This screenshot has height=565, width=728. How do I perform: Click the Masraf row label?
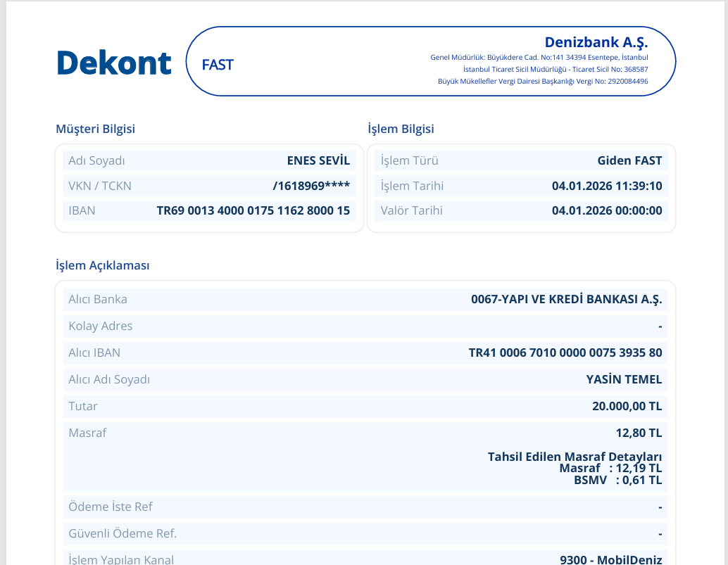tap(87, 433)
